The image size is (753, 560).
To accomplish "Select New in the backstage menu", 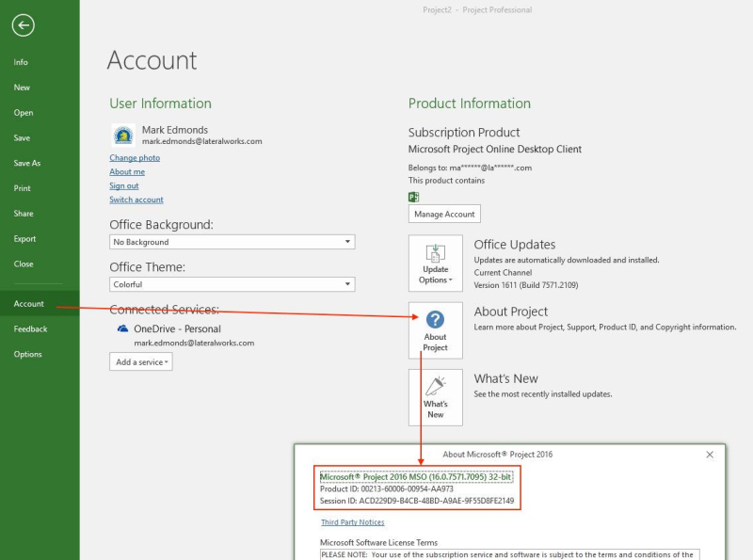I will [x=22, y=88].
